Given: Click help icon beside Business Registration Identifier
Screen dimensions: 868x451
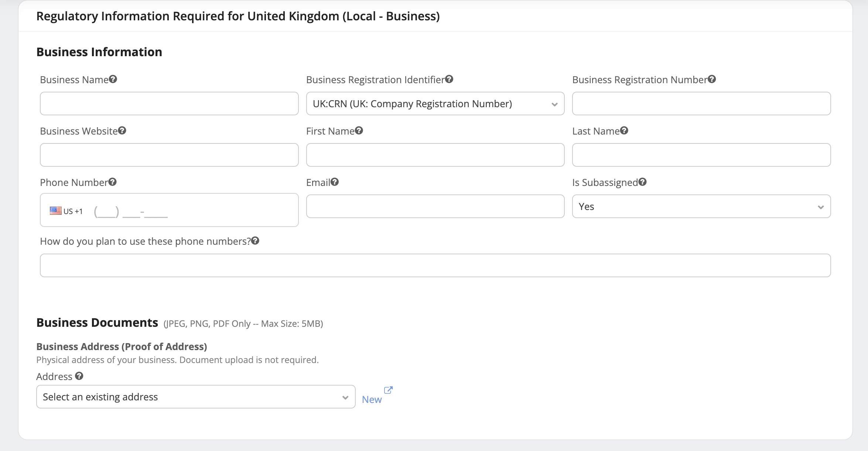Looking at the screenshot, I should click(x=449, y=79).
